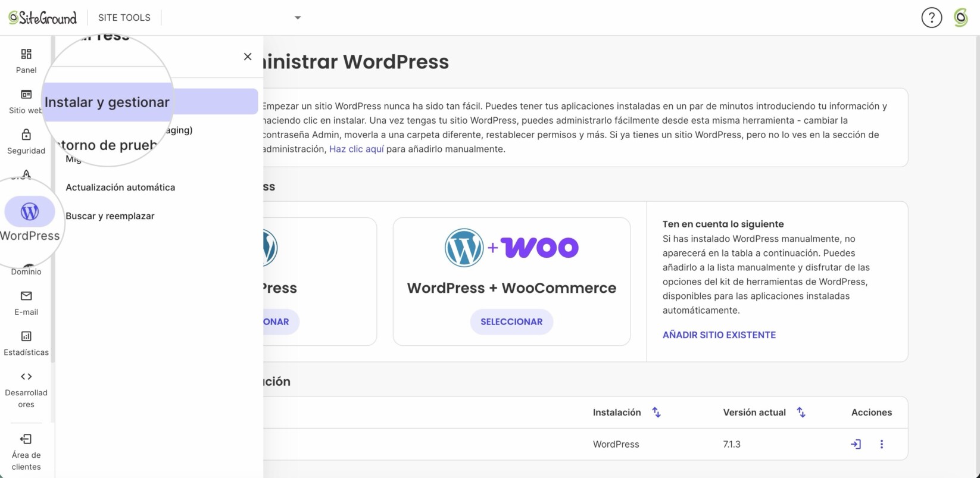Click AÑADIR SITIO EXISTENTE link
The height and width of the screenshot is (478, 980).
coord(719,335)
